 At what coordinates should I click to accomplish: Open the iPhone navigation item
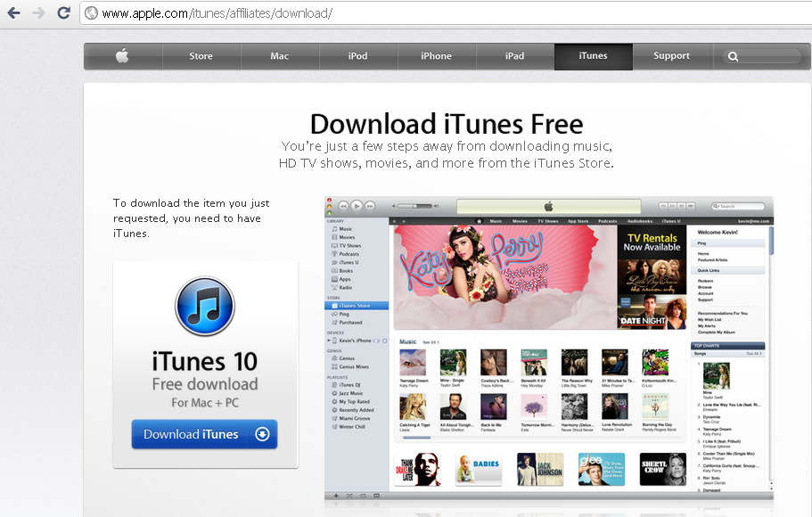pyautogui.click(x=436, y=56)
